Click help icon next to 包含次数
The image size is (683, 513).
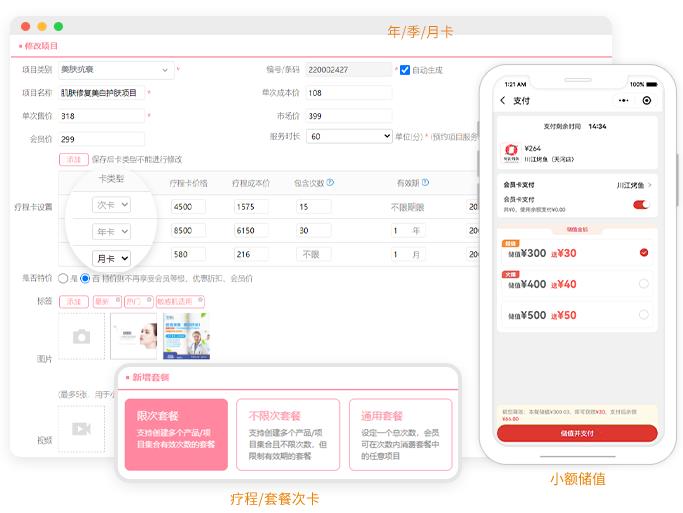click(330, 183)
